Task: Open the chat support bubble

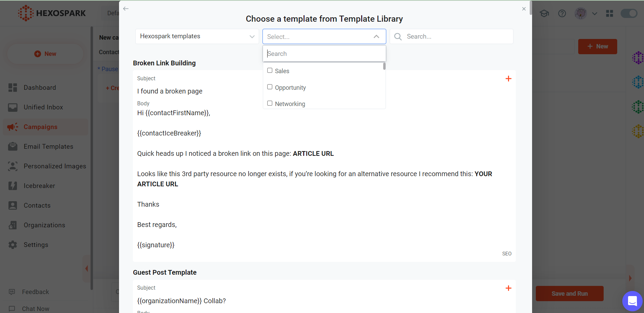Action: pyautogui.click(x=632, y=301)
